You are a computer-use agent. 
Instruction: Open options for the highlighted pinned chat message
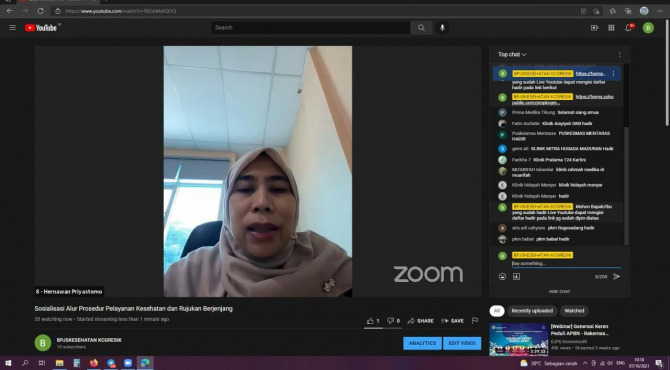click(614, 73)
